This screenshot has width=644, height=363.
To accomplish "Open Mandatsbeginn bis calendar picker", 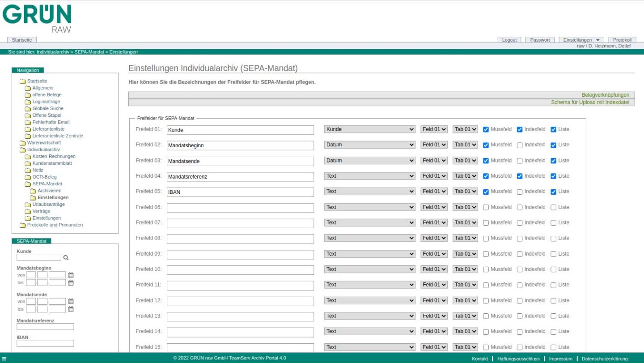I will pos(71,283).
